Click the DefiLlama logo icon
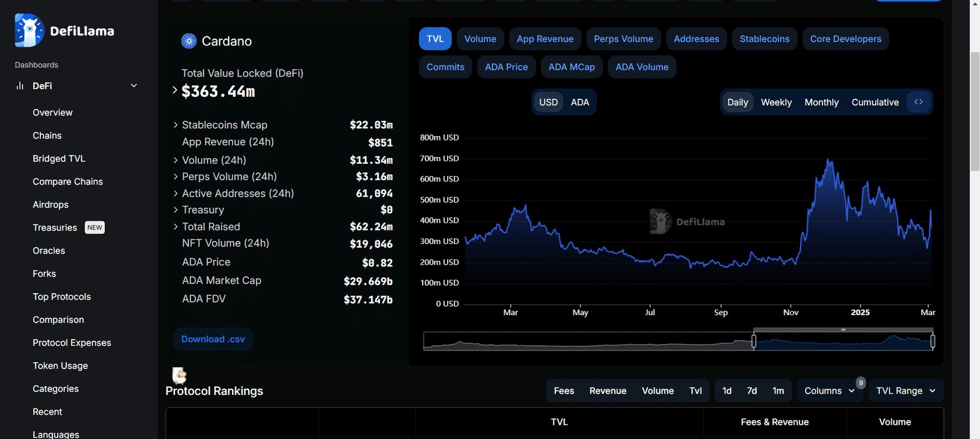The height and width of the screenshot is (439, 980). coord(29,31)
